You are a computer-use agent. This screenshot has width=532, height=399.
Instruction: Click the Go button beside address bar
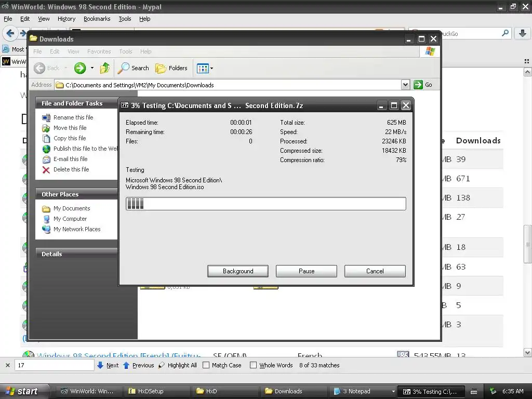click(423, 85)
